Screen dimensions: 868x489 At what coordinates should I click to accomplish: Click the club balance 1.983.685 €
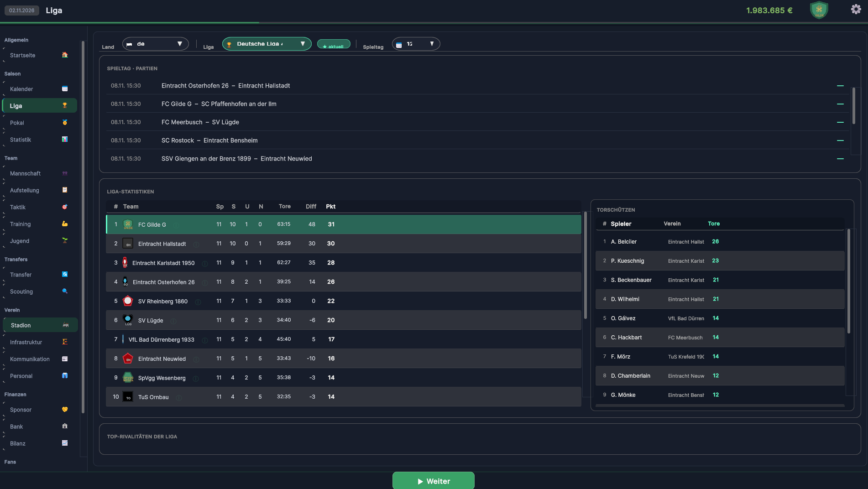[769, 10]
